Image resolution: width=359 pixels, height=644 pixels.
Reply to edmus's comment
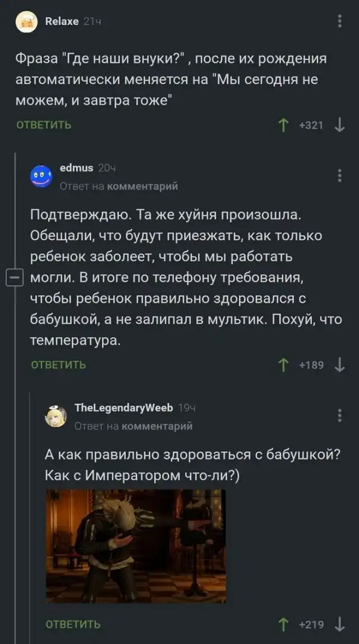tap(58, 365)
